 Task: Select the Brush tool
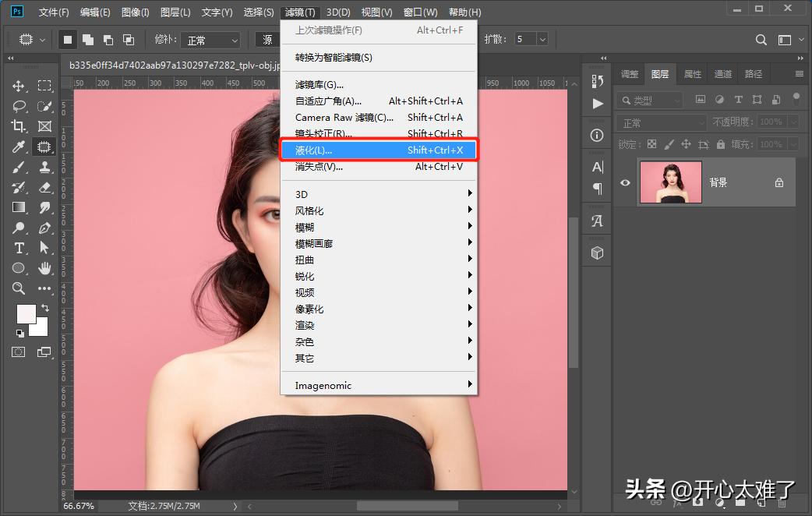coord(19,168)
